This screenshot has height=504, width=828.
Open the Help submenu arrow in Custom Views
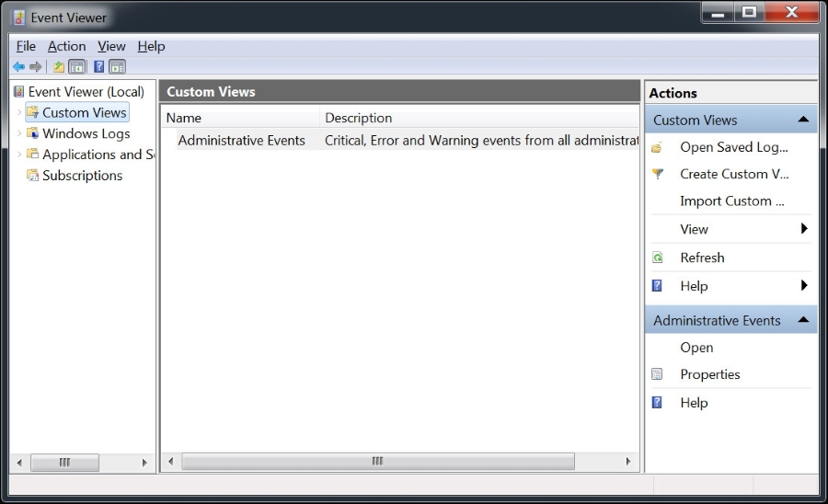pos(804,285)
